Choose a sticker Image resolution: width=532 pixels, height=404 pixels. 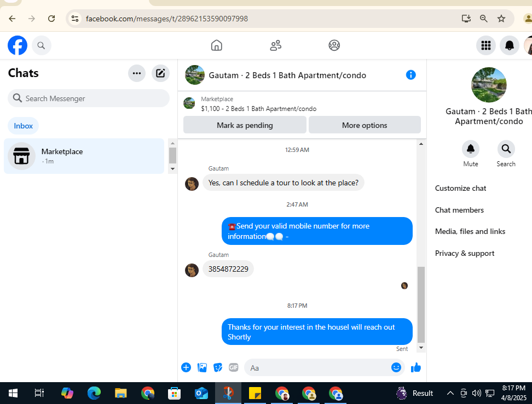coord(218,367)
